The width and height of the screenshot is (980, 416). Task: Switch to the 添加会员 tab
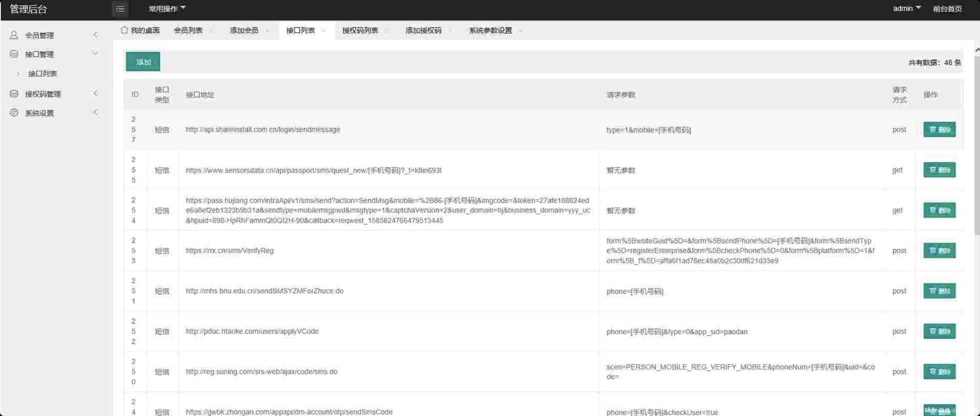[244, 31]
